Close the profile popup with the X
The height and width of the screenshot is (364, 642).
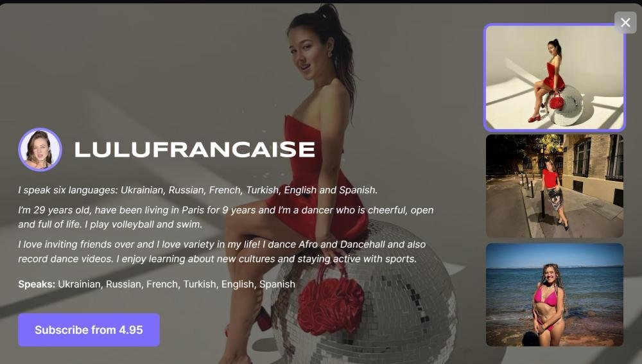coord(625,22)
